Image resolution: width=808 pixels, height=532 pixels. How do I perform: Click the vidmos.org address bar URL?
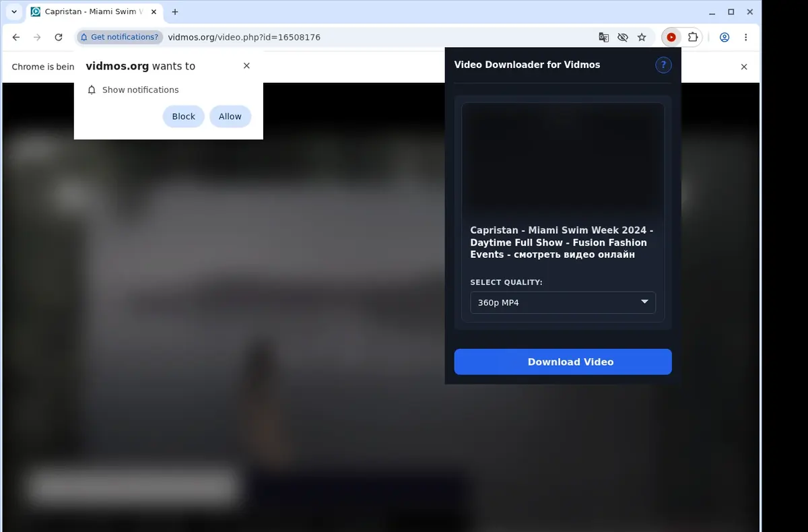point(244,37)
